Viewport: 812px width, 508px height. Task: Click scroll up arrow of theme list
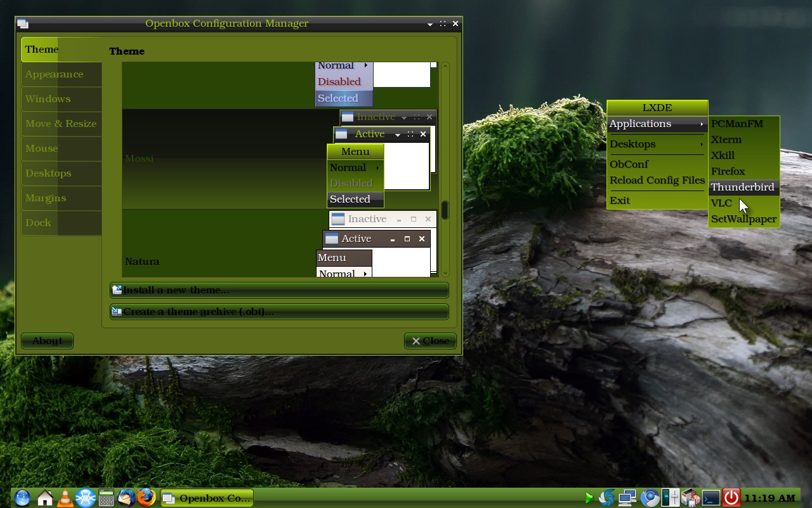click(x=445, y=66)
